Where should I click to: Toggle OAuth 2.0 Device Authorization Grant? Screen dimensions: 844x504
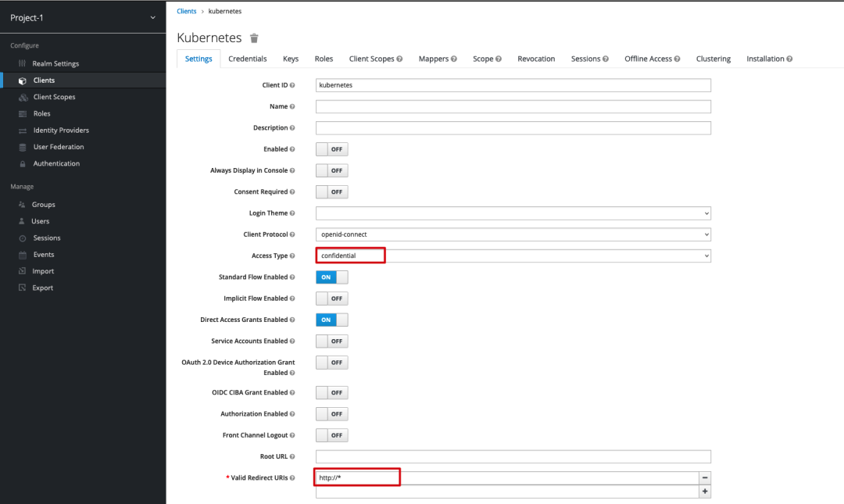[331, 363]
